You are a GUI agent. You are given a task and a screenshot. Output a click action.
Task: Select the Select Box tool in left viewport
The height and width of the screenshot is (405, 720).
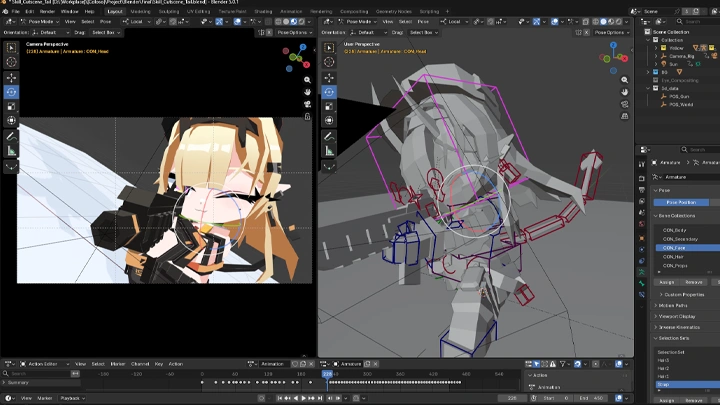[11, 48]
